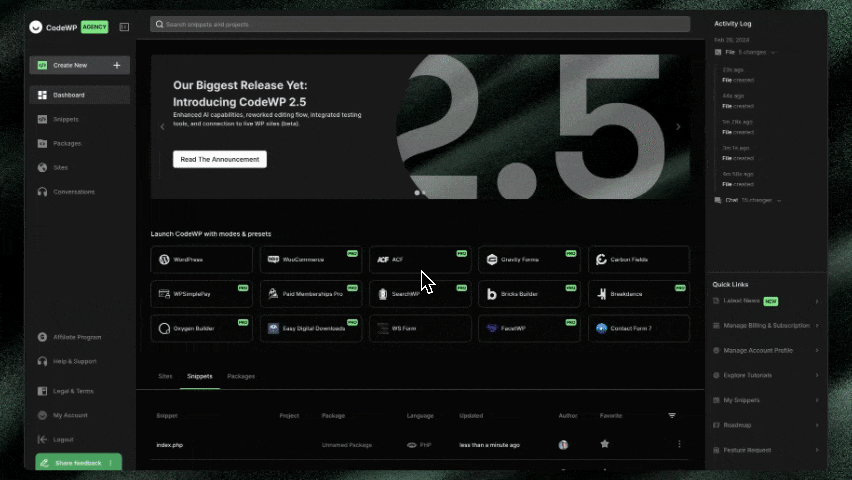Click the Search snippets and projects field
This screenshot has height=480, width=852.
pos(420,24)
